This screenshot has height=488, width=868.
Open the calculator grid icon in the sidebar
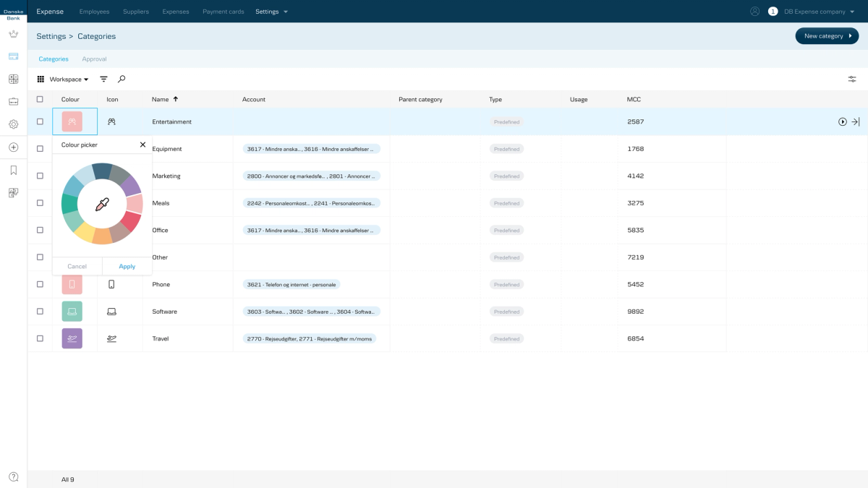click(13, 79)
